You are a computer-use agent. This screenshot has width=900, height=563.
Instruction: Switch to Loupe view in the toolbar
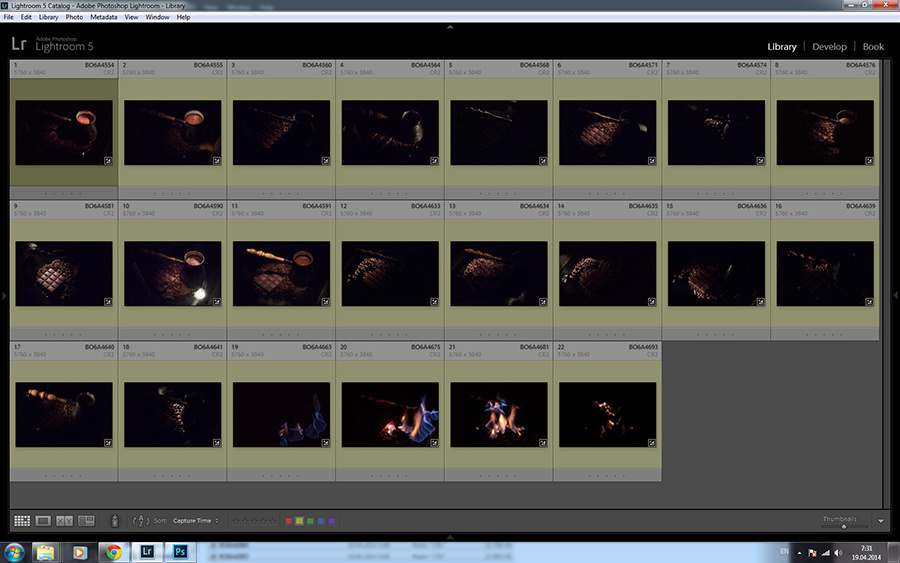43,521
